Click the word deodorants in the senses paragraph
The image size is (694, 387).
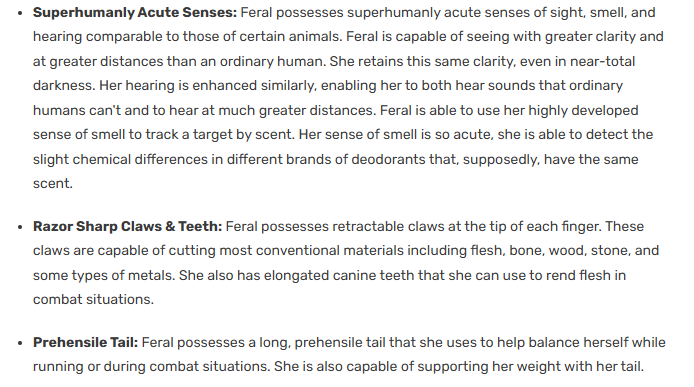pos(388,159)
